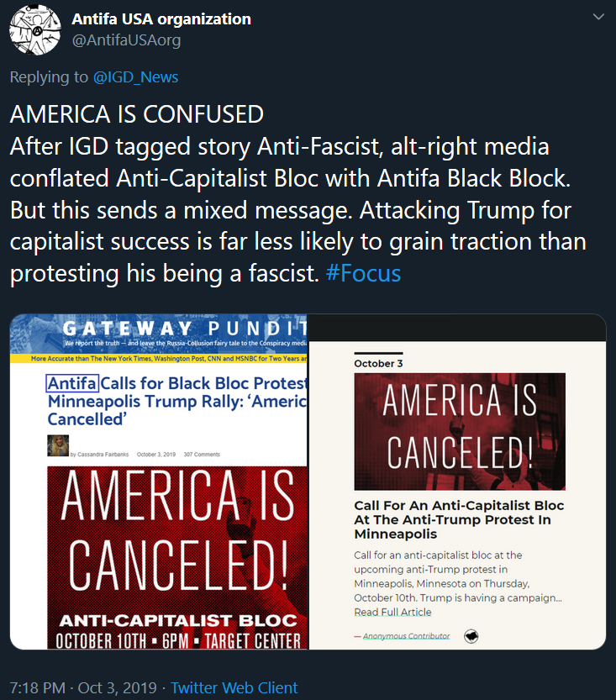
Task: Click the Call For An Anti-Capitalist Bloc headline
Action: coord(459,519)
